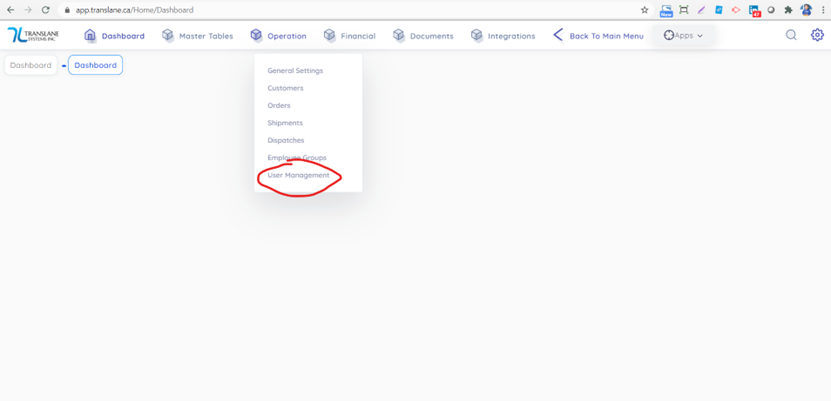
Task: Select User Management menu entry
Action: (x=298, y=175)
